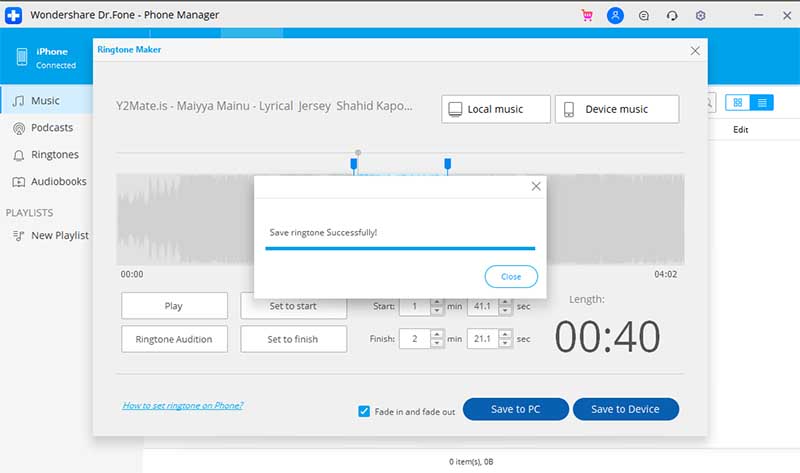Click Set to finish button
This screenshot has width=800, height=473.
pos(293,339)
